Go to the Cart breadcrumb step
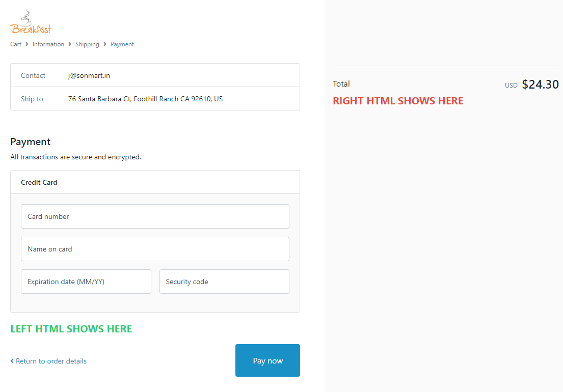Image resolution: width=563 pixels, height=392 pixels. click(x=16, y=44)
